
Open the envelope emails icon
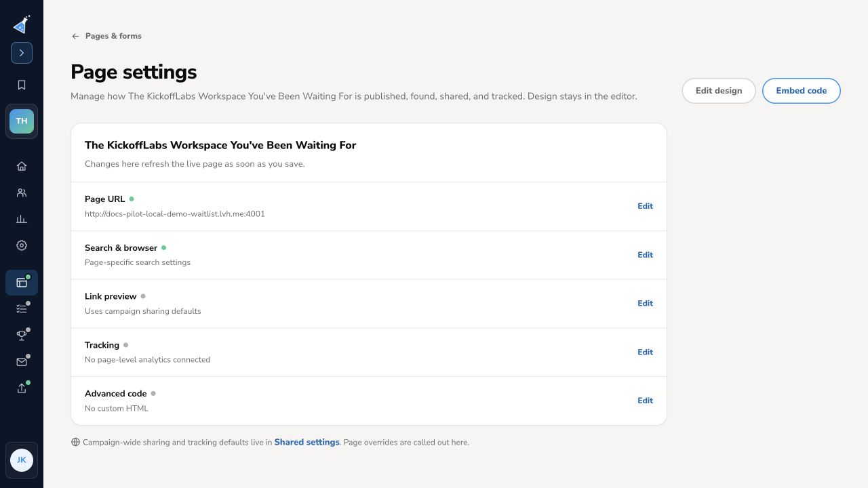[22, 362]
